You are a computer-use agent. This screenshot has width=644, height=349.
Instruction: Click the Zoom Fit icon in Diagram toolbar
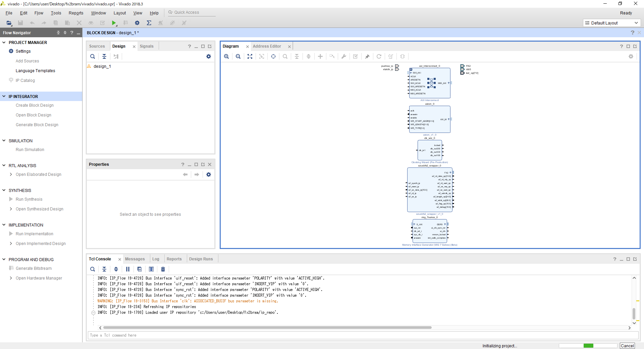(250, 56)
